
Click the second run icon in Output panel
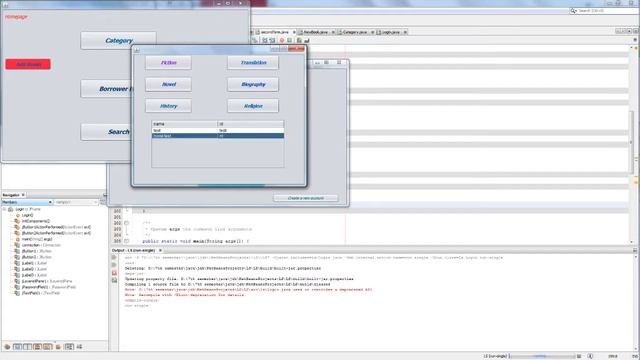[x=114, y=265]
